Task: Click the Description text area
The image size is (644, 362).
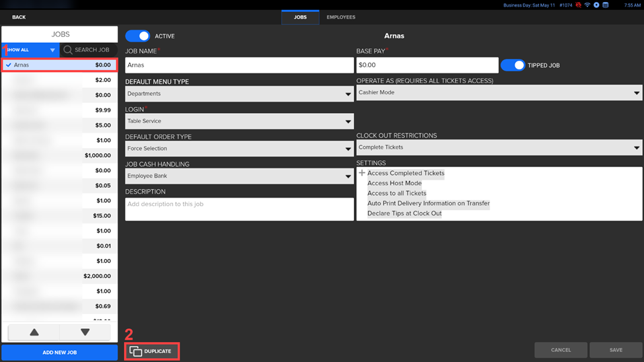Action: (240, 209)
